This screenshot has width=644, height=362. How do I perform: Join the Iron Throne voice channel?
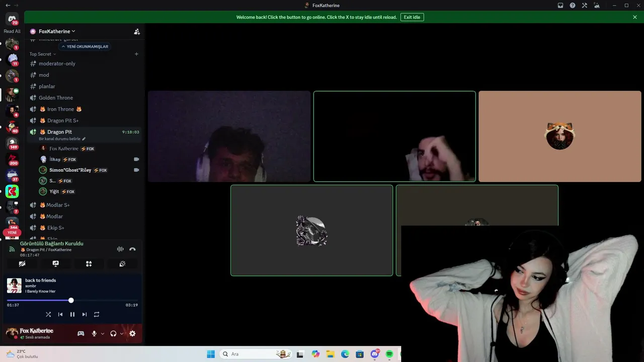tap(84, 109)
